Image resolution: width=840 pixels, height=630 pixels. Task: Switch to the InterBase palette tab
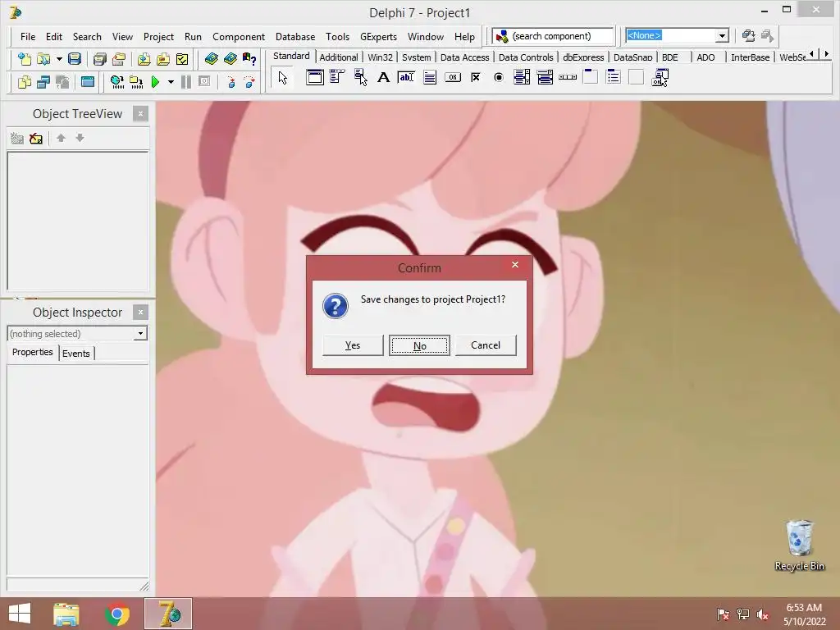750,57
